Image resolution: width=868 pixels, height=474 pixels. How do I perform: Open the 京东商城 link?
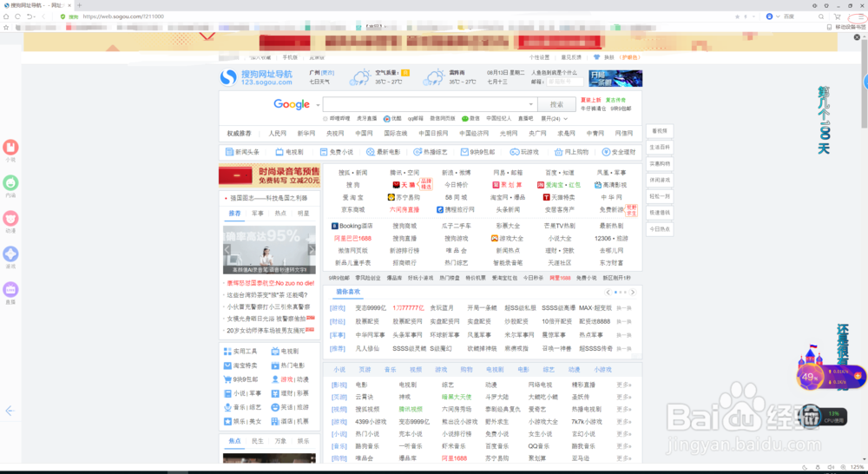pyautogui.click(x=353, y=210)
